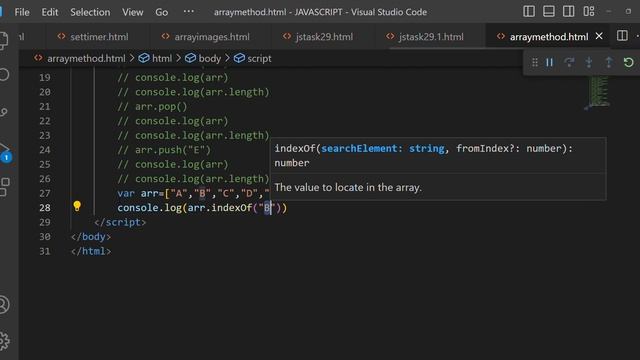Close the arraymethod.html tab

[x=599, y=36]
